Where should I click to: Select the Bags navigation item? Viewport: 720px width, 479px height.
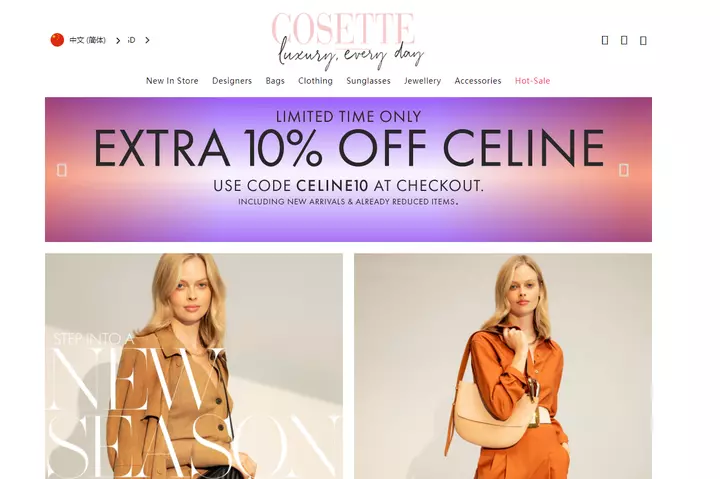pyautogui.click(x=275, y=81)
